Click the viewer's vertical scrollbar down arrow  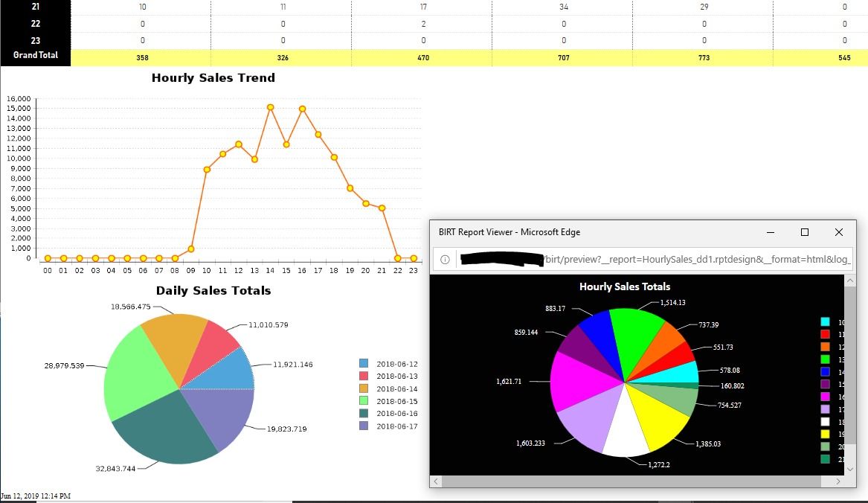[x=850, y=470]
